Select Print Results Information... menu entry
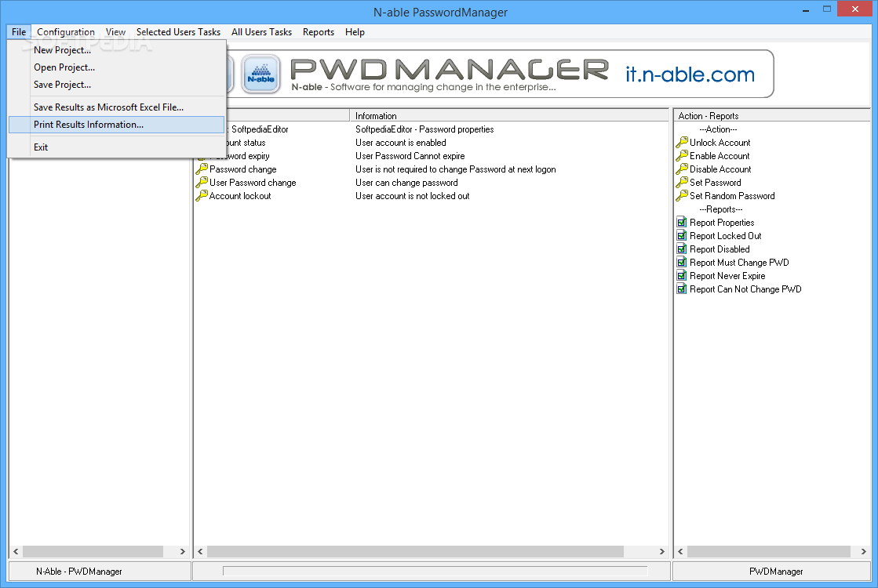This screenshot has width=878, height=588. pos(116,124)
